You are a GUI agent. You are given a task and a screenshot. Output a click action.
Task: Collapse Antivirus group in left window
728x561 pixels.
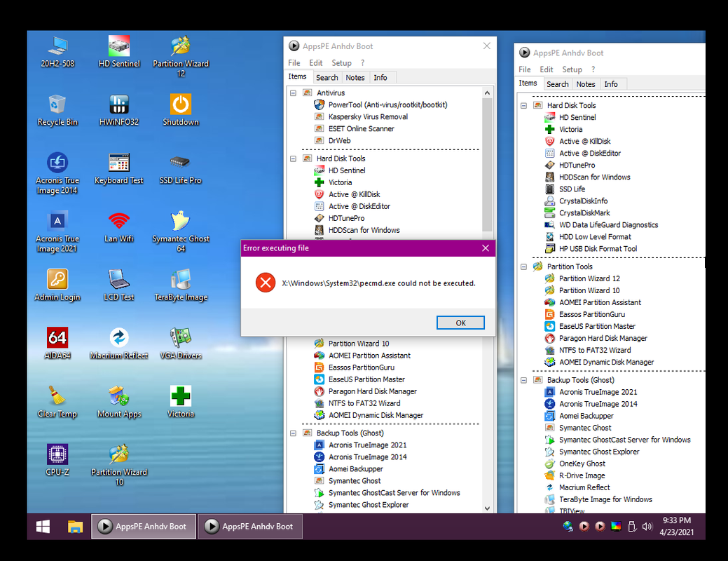293,93
